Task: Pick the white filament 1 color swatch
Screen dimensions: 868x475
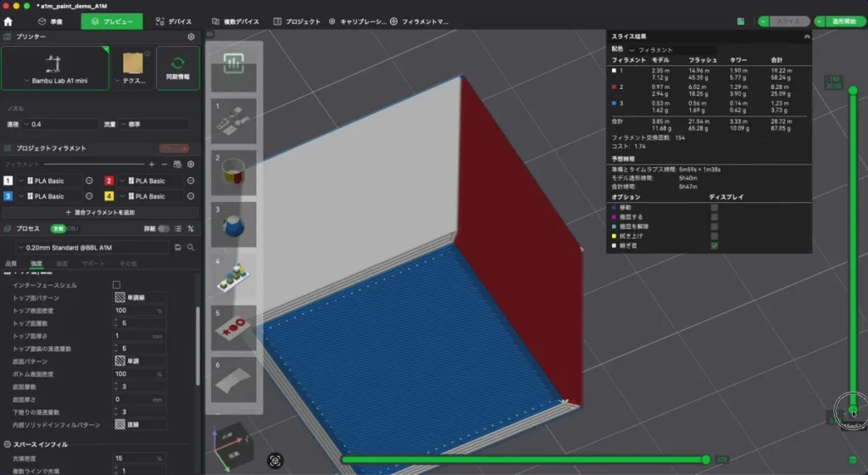Action: 8,181
